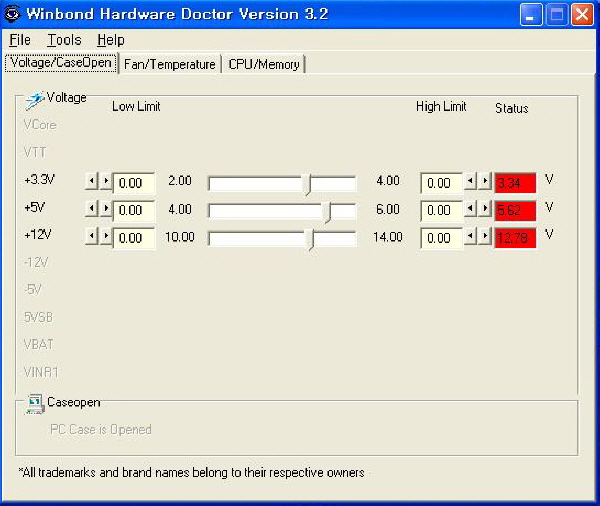Image resolution: width=600 pixels, height=506 pixels.
Task: Increase the +5V low limit with right arrow
Action: pyautogui.click(x=106, y=209)
